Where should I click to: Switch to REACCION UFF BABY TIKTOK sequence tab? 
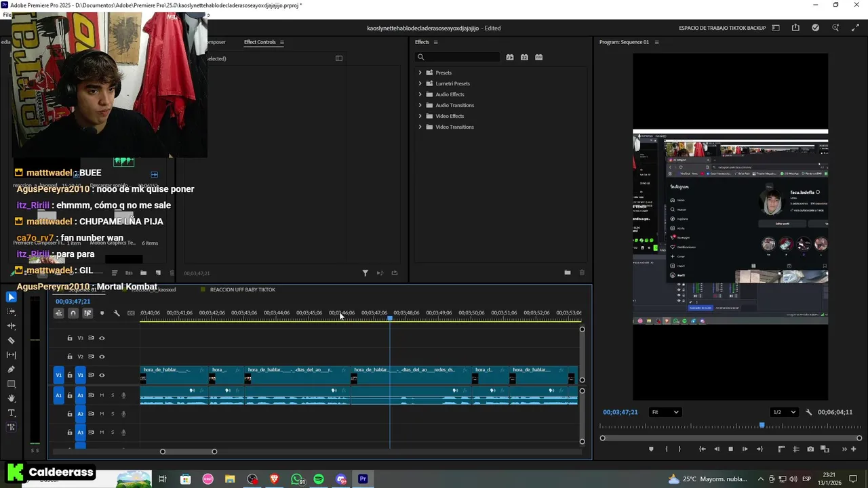(242, 289)
